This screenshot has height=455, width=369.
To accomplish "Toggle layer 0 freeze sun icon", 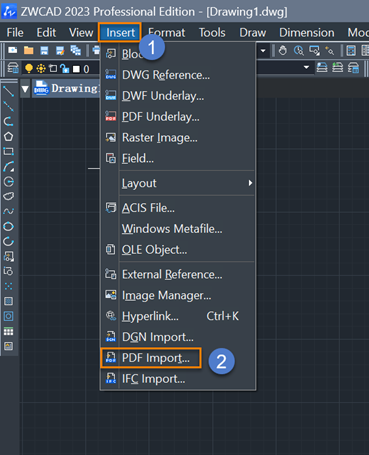I will point(41,69).
